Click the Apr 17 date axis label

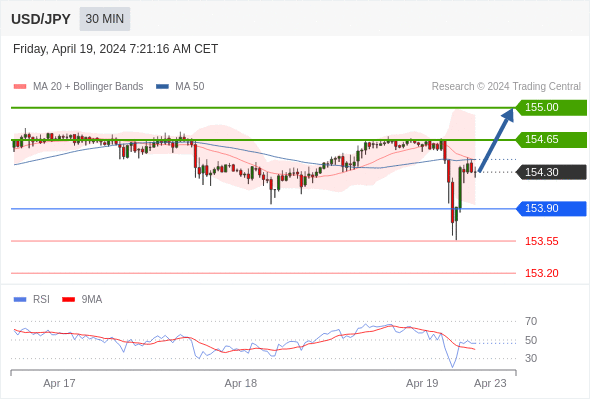[59, 383]
